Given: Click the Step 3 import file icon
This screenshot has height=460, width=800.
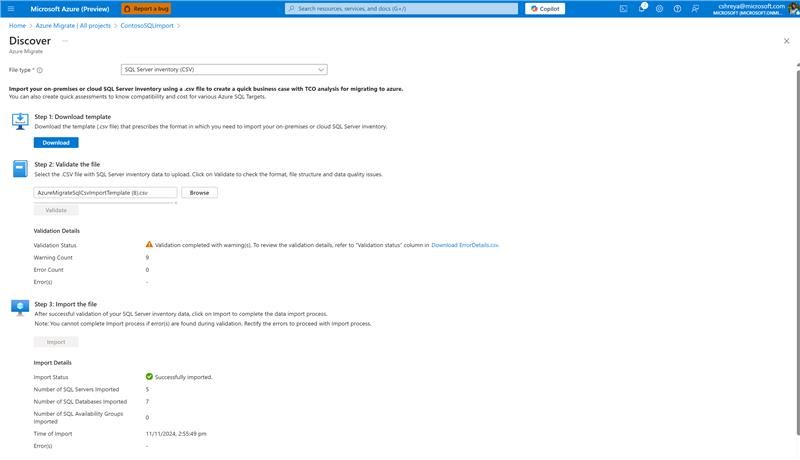Looking at the screenshot, I should (20, 308).
